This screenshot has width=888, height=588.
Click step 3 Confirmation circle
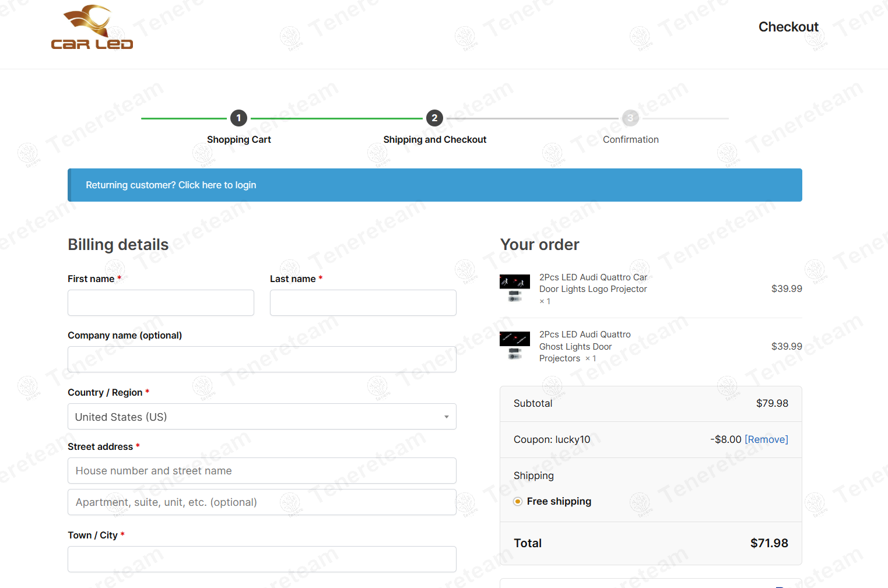coord(630,118)
